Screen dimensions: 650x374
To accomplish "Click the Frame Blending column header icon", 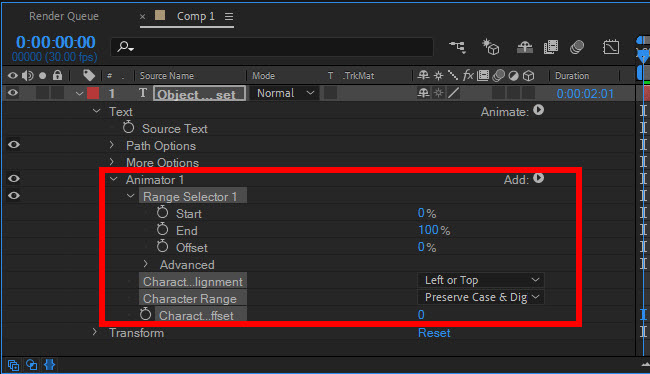I will click(x=483, y=75).
